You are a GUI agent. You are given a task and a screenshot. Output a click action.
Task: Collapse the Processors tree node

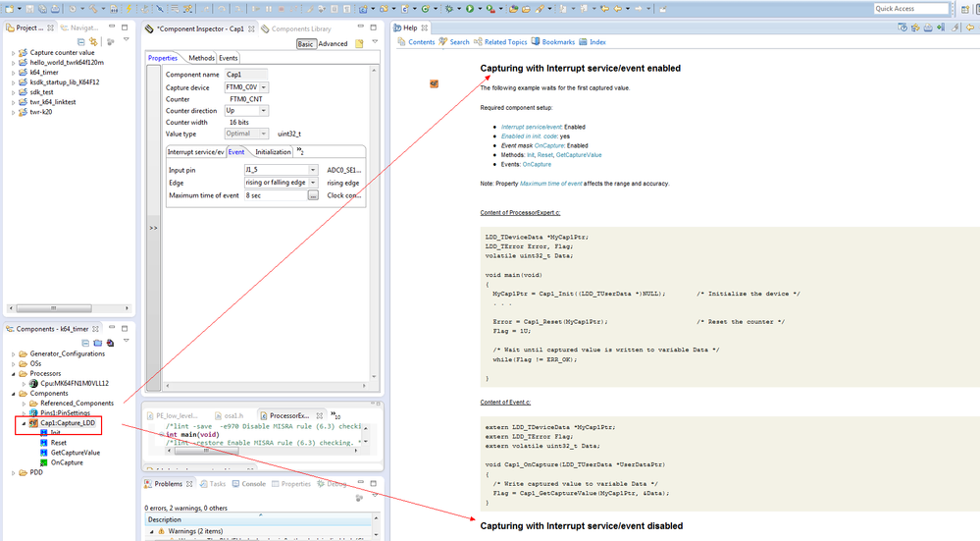tap(14, 374)
